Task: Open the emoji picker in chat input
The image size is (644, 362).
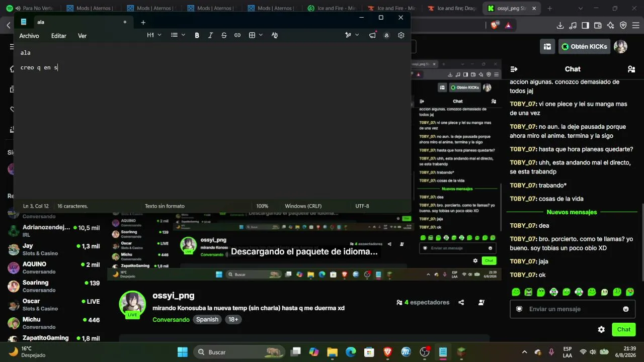Action: (626, 309)
